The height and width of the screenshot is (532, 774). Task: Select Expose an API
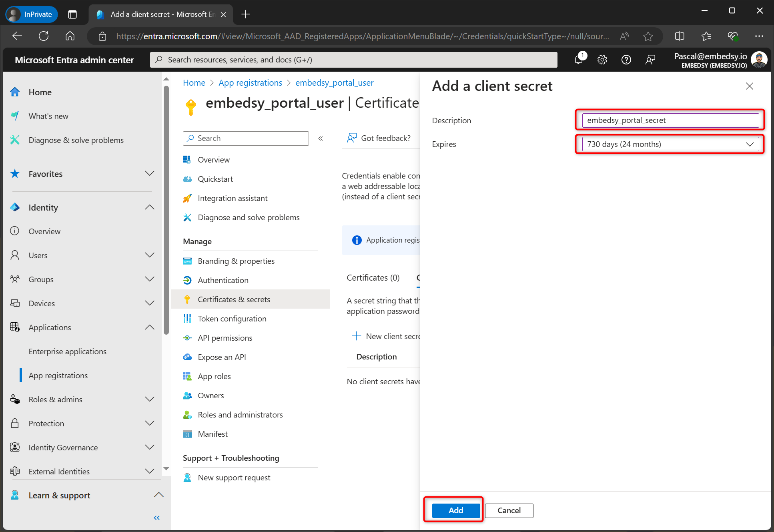tap(222, 357)
